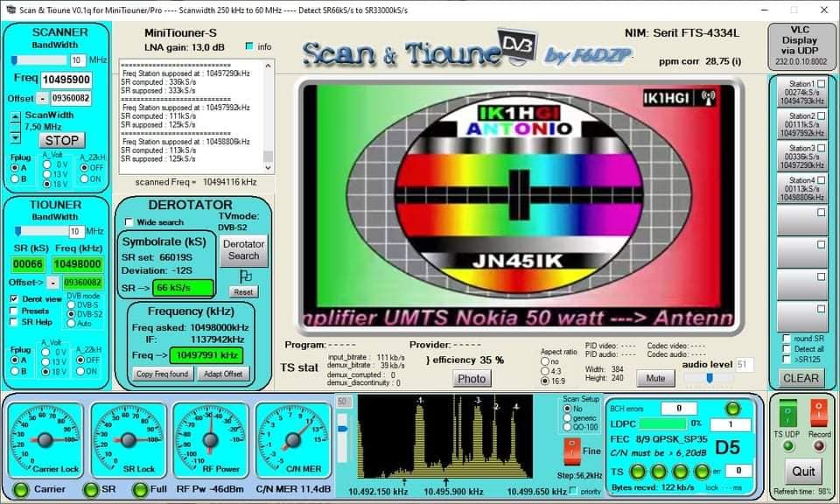Click the Carrier Lock gauge dial
The image size is (840, 504).
[x=45, y=440]
